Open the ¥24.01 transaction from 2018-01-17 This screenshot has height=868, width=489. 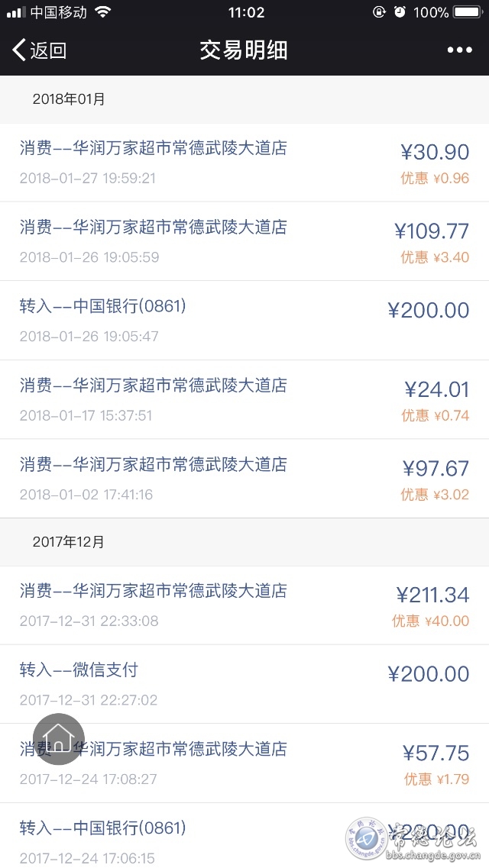click(244, 400)
